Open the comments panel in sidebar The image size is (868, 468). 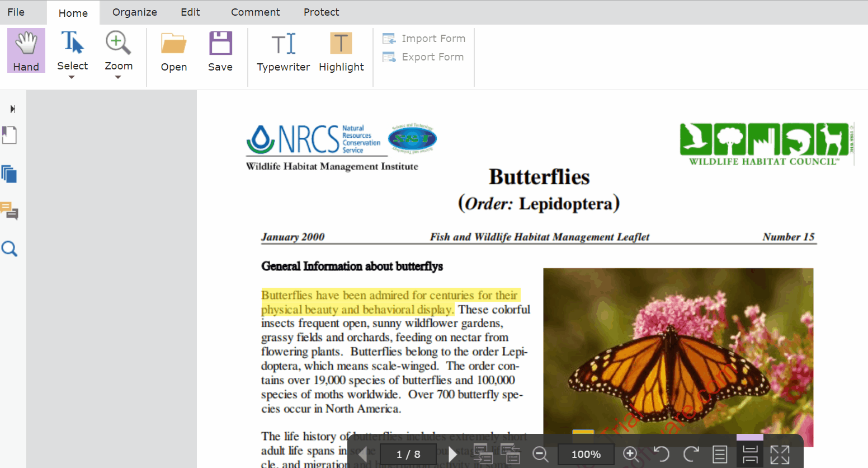[x=10, y=211]
